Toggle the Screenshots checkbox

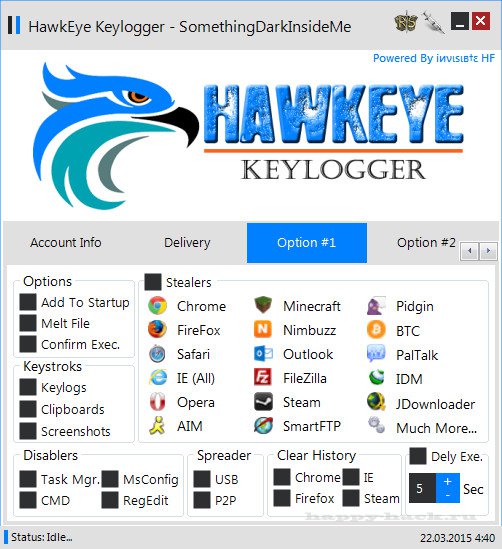(28, 431)
